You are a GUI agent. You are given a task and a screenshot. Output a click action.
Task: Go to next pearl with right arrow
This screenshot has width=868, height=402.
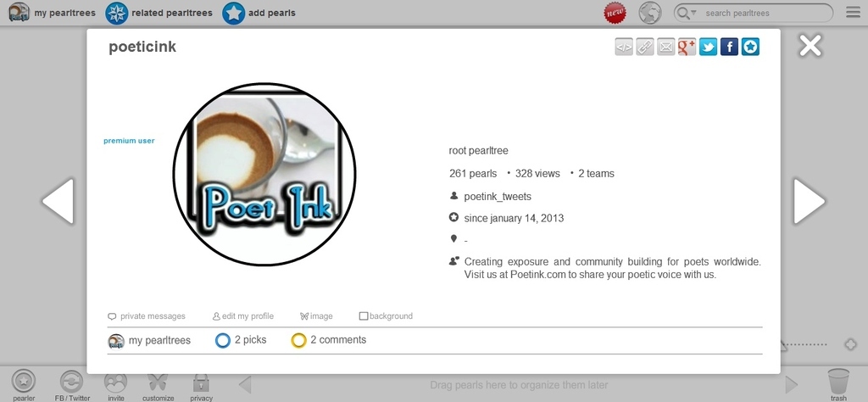click(x=810, y=201)
